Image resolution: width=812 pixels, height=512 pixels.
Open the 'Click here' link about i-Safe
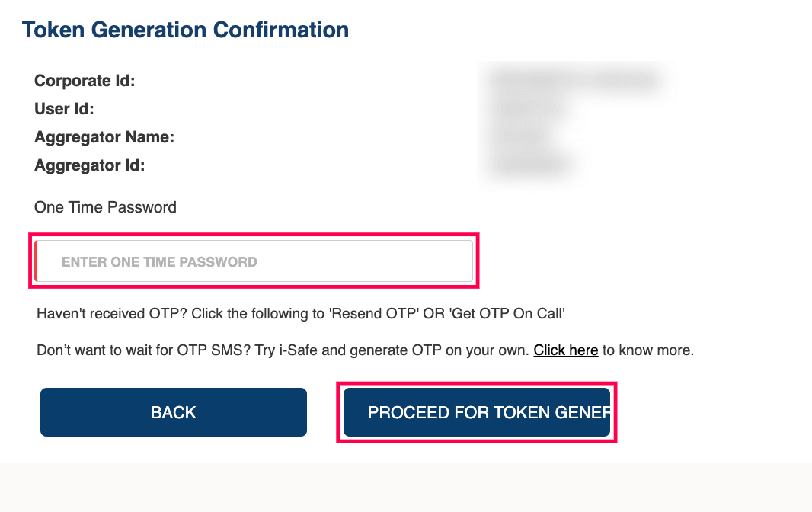coord(565,350)
